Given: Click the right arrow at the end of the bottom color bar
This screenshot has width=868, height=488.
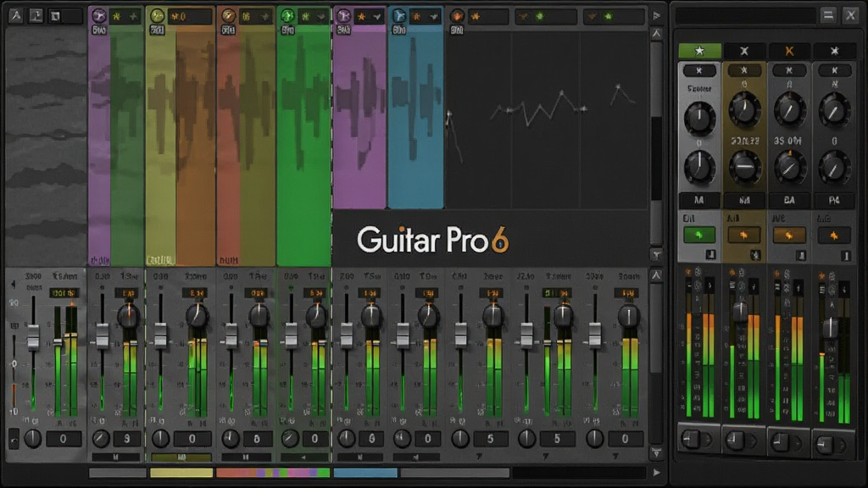Looking at the screenshot, I should [x=657, y=473].
